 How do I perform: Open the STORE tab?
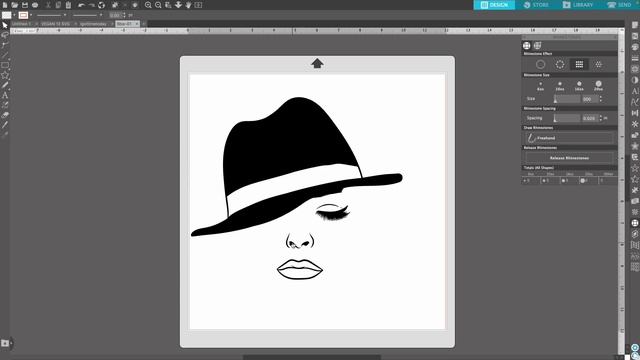[x=536, y=5]
